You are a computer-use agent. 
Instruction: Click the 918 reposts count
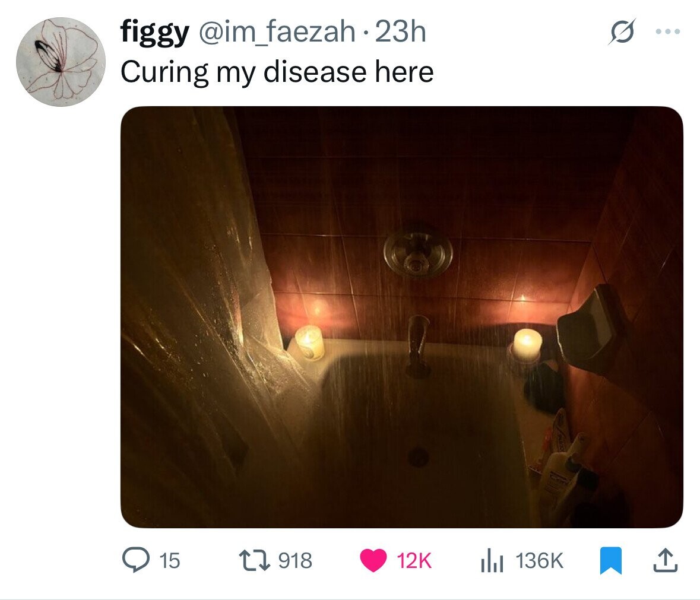[x=295, y=561]
